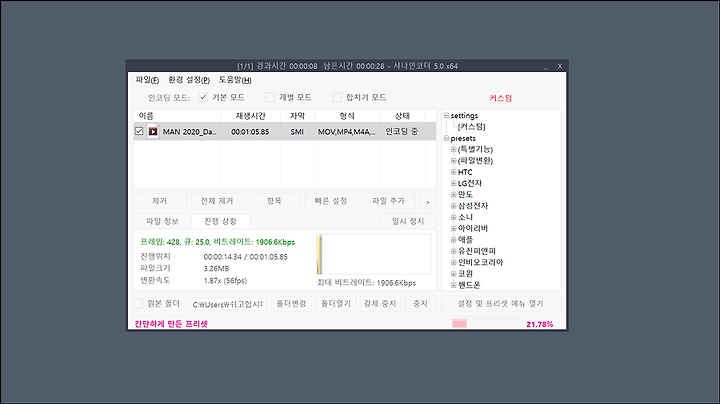The height and width of the screenshot is (404, 720).
Task: Click the 인코딩 중 status cell
Action: 402,132
